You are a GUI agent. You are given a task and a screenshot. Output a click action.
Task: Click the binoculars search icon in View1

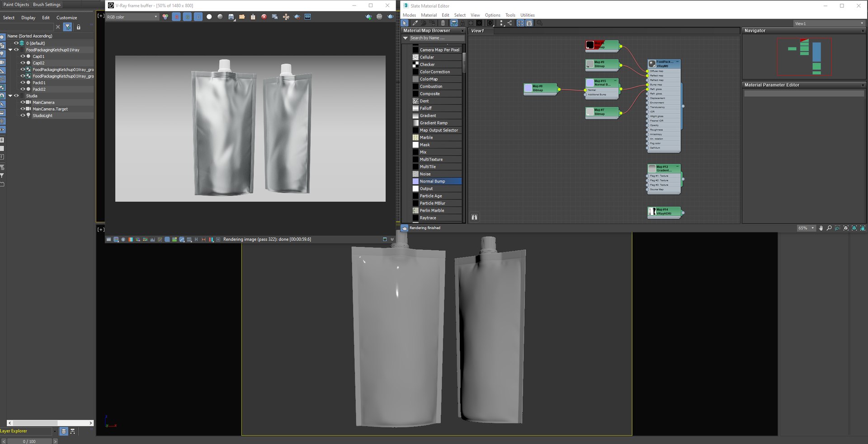pos(474,217)
